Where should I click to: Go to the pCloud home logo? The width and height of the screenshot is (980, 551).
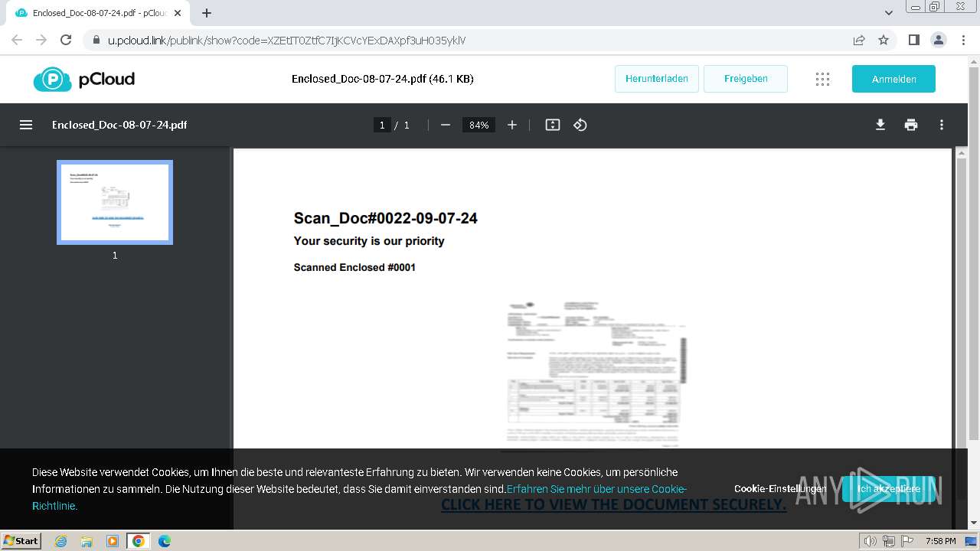(x=84, y=79)
